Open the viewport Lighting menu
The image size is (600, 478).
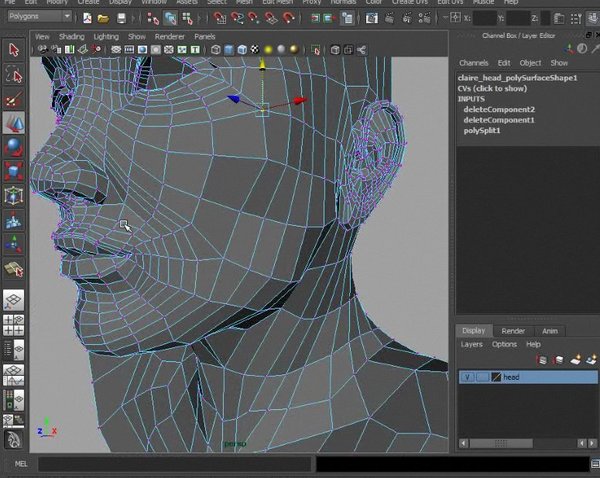[106, 37]
